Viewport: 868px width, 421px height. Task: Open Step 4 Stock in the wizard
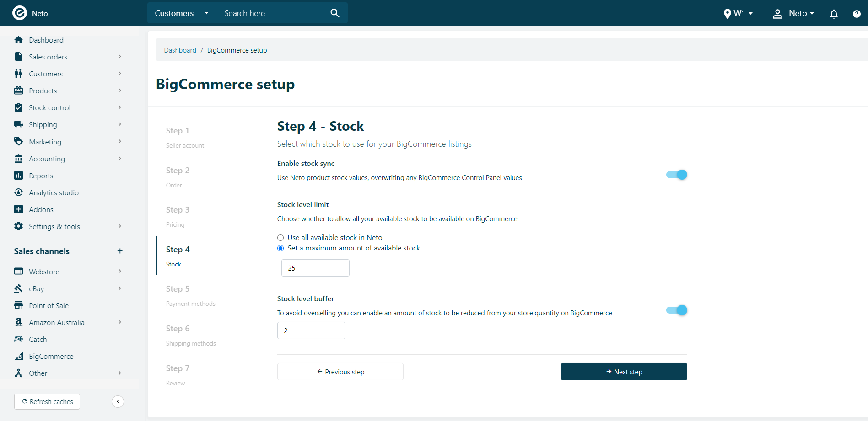click(178, 256)
